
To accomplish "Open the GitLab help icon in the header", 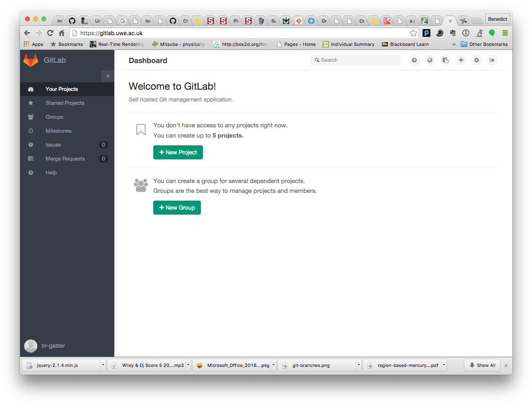I will point(414,60).
